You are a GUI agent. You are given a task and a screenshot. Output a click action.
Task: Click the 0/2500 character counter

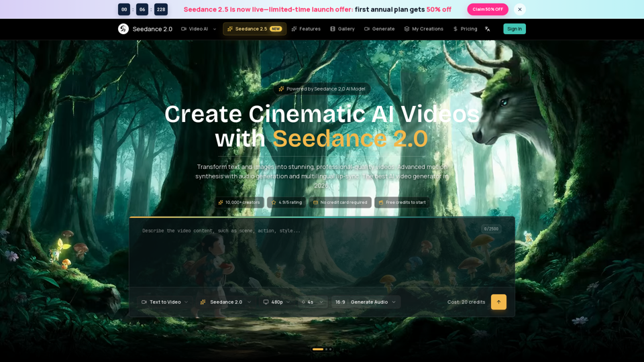(x=491, y=229)
